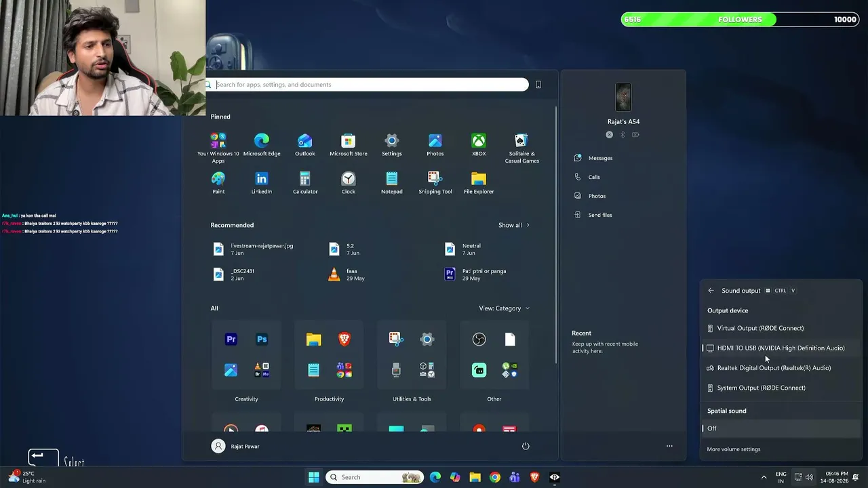
Task: Choose Realtek Digital Output device
Action: (781, 368)
